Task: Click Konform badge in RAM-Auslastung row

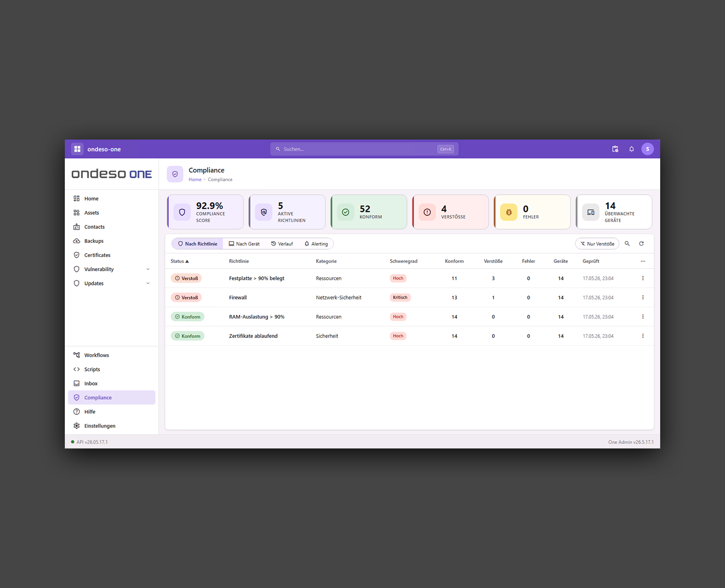Action: tap(188, 317)
